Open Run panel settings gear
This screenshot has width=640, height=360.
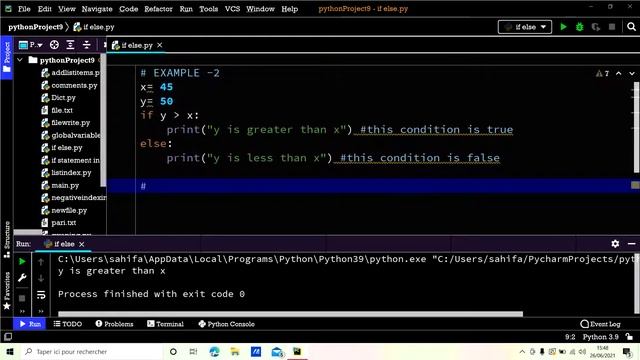pos(615,244)
